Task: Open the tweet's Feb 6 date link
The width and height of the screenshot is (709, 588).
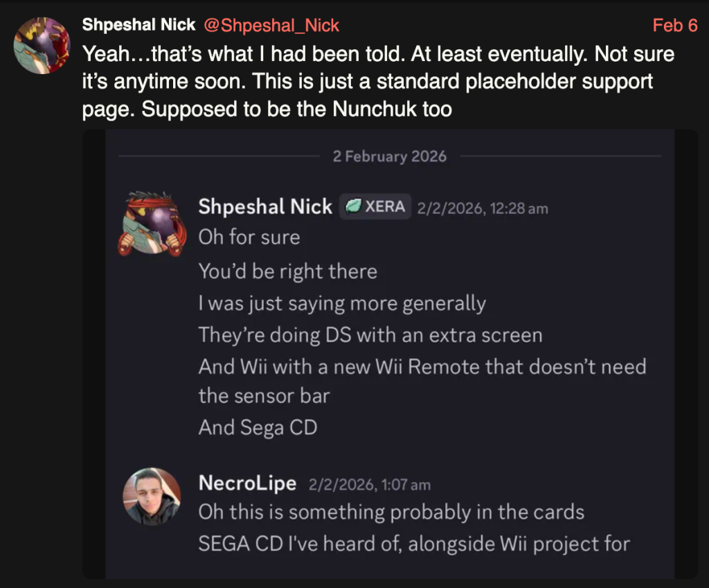Action: coord(674,26)
